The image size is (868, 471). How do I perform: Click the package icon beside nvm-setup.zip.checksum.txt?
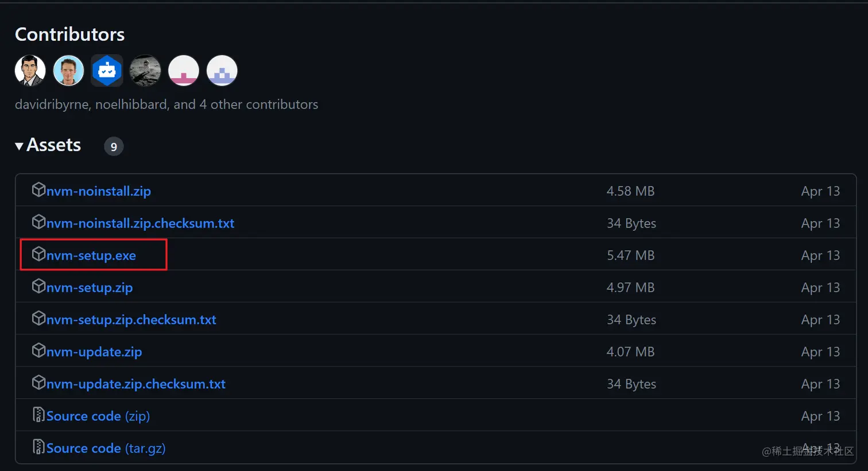[x=38, y=318]
